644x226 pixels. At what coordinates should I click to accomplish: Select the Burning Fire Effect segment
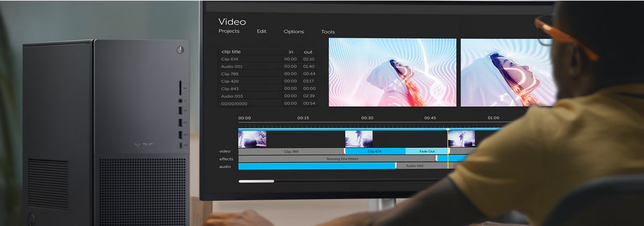pyautogui.click(x=342, y=159)
